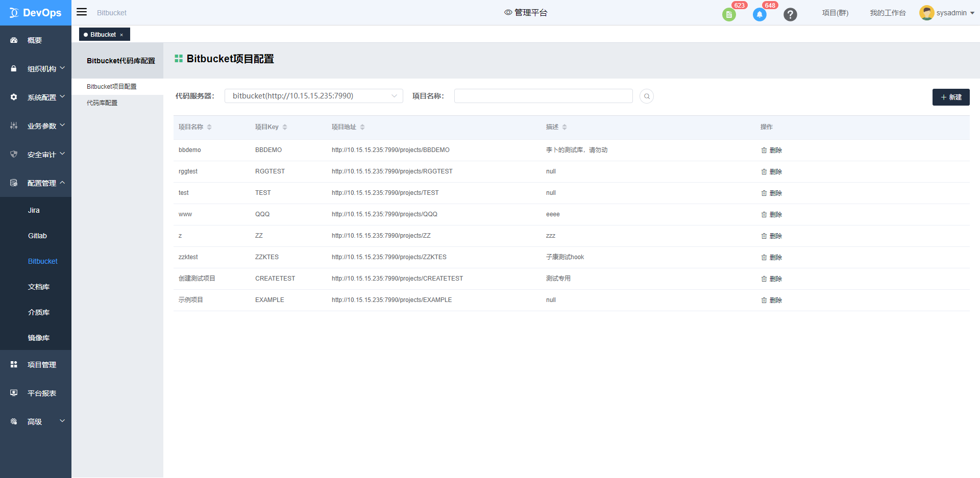The height and width of the screenshot is (478, 980).
Task: Delete the 示例项目 row
Action: [x=771, y=300]
